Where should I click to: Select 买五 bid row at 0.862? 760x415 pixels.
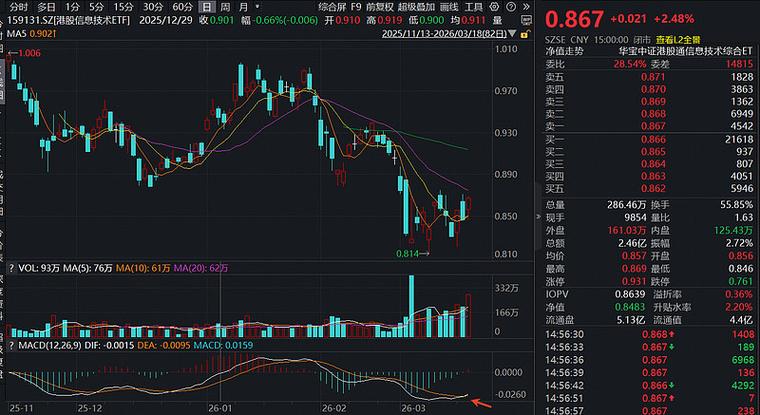[x=649, y=188]
